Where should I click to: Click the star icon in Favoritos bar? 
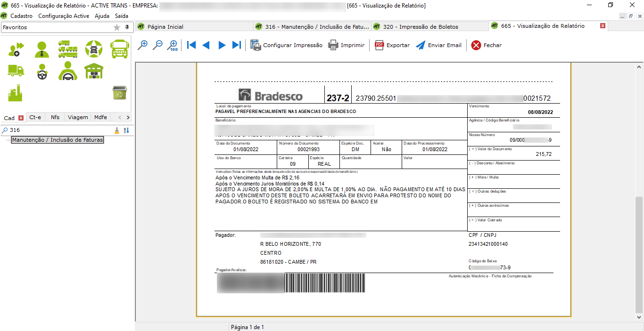(x=117, y=27)
